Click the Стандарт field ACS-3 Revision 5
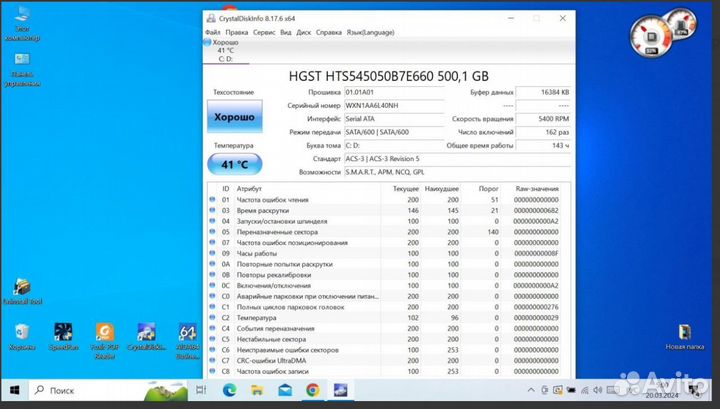 pyautogui.click(x=457, y=159)
